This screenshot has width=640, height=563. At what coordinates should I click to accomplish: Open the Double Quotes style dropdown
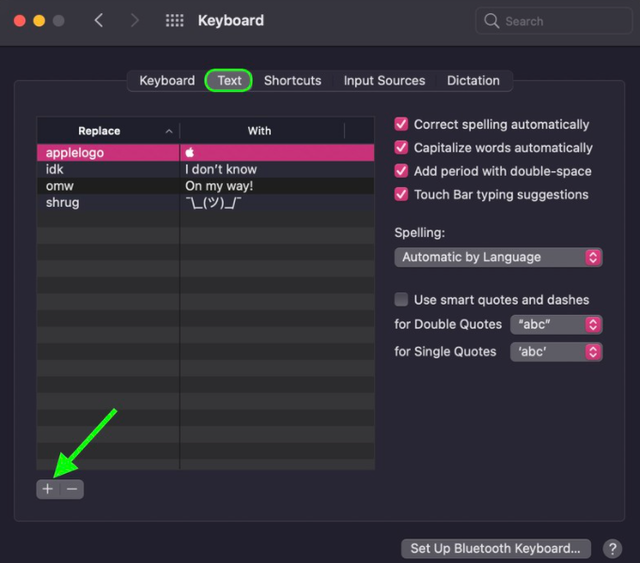tap(557, 325)
